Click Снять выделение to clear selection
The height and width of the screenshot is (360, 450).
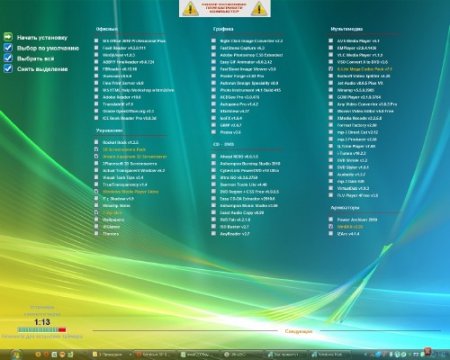coord(42,69)
